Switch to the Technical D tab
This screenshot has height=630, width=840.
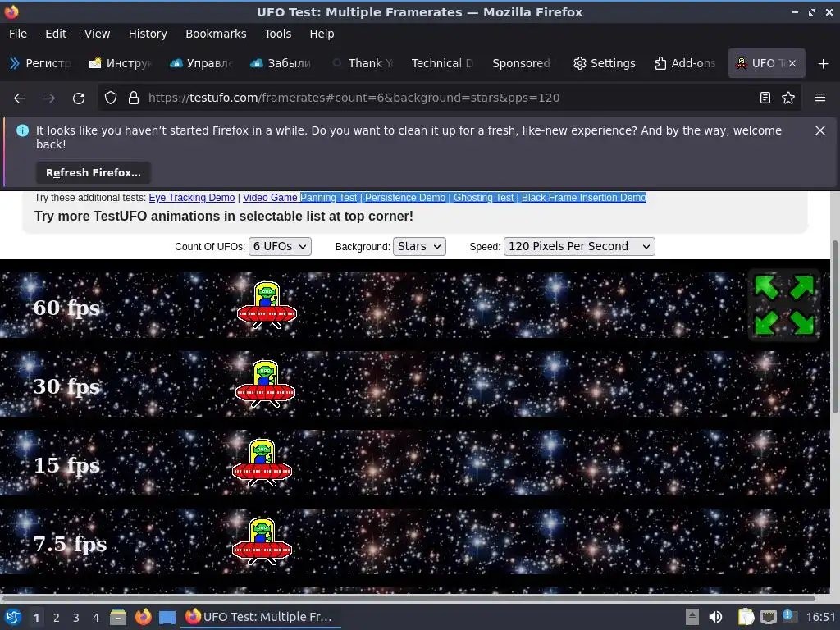click(442, 63)
